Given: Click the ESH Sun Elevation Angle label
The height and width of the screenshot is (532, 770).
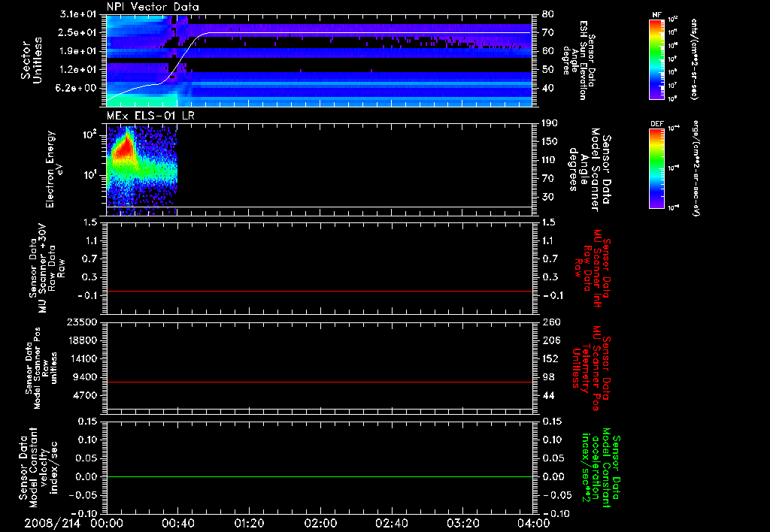Looking at the screenshot, I should click(x=578, y=60).
